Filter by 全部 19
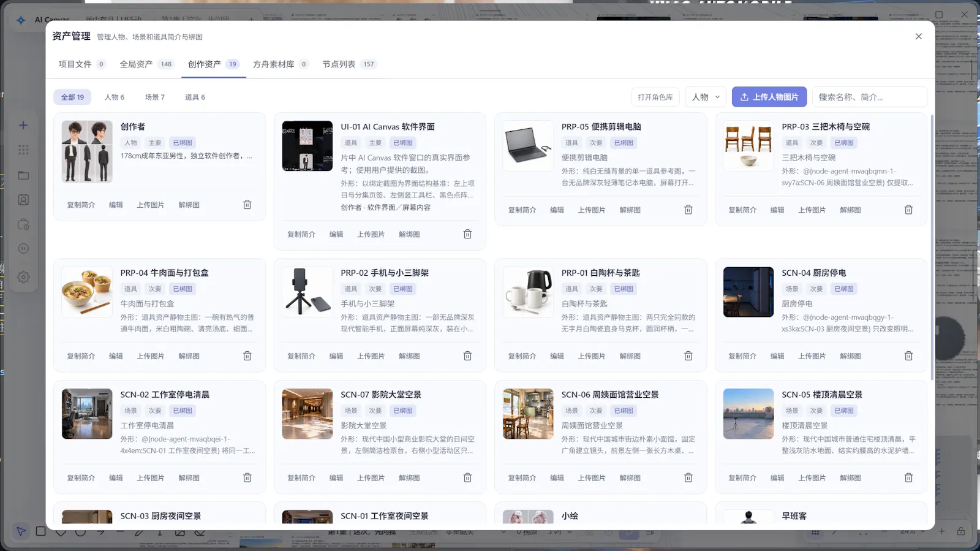980x551 pixels. (72, 97)
